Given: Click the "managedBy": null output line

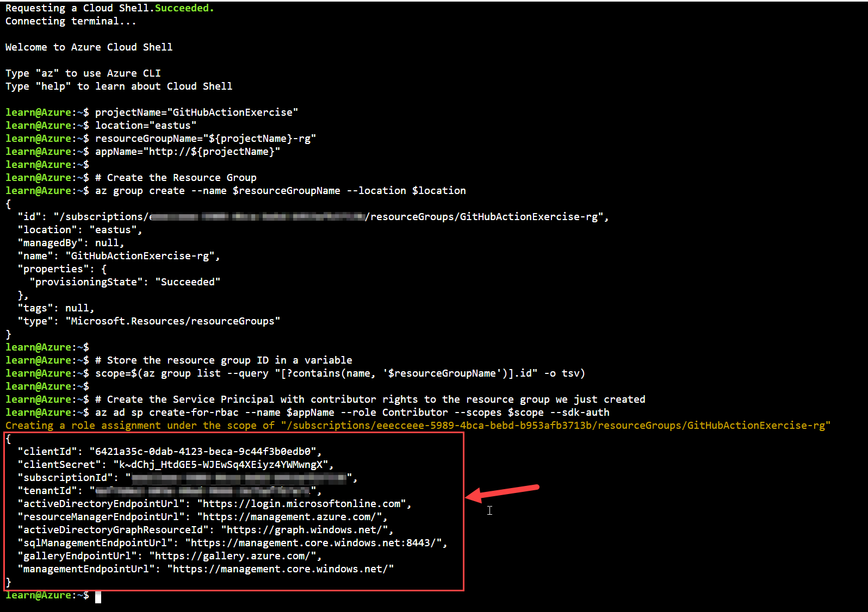Looking at the screenshot, I should (x=71, y=243).
